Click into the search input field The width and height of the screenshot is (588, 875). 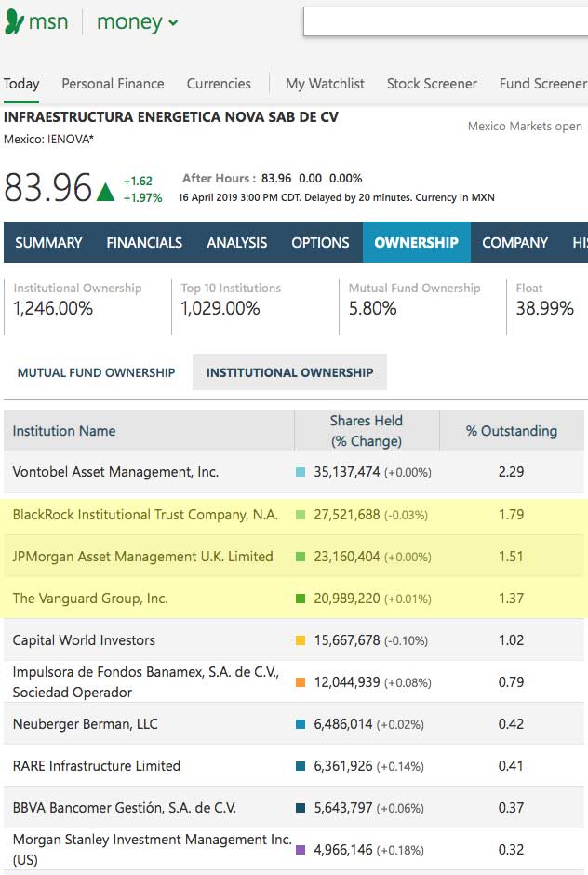445,21
